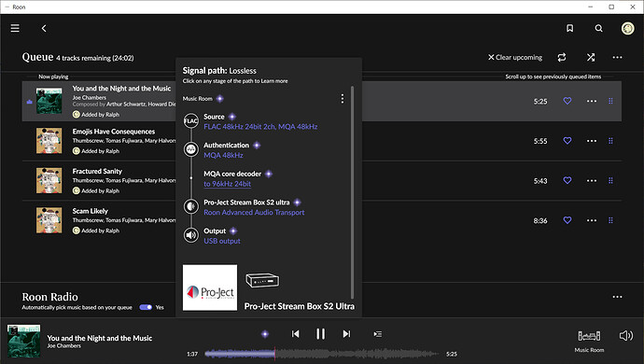Skip to next track

click(x=346, y=334)
